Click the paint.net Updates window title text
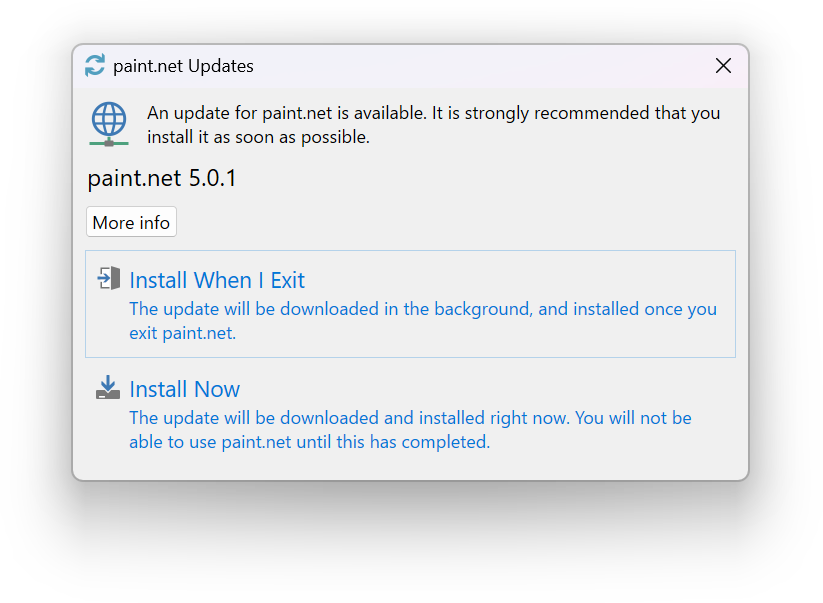The height and width of the screenshot is (603, 823). 183,66
